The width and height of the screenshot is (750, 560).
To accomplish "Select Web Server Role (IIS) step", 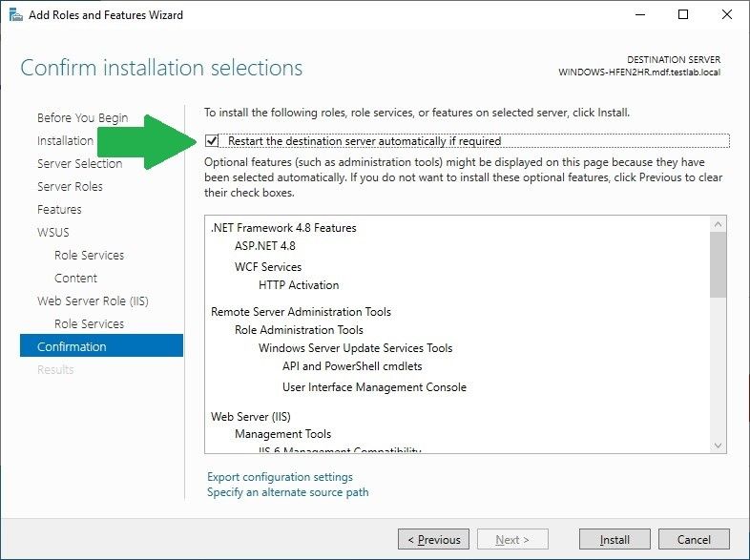I will pyautogui.click(x=93, y=301).
